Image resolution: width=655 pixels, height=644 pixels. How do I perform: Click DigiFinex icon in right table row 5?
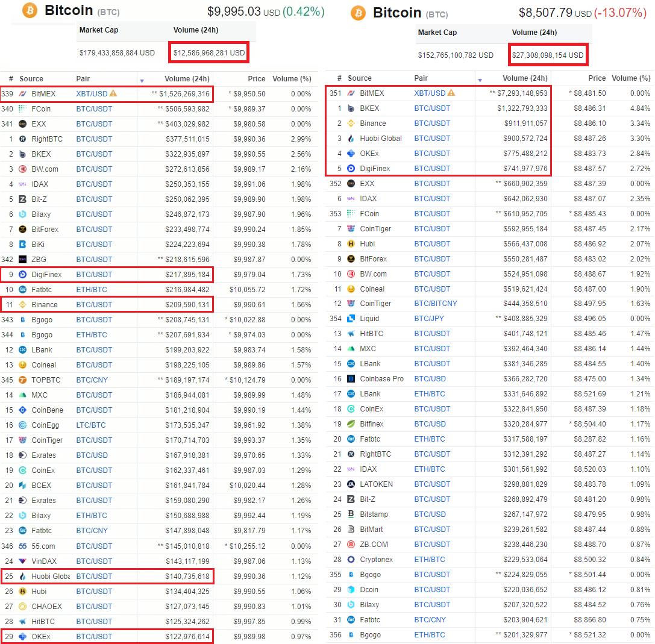(351, 168)
